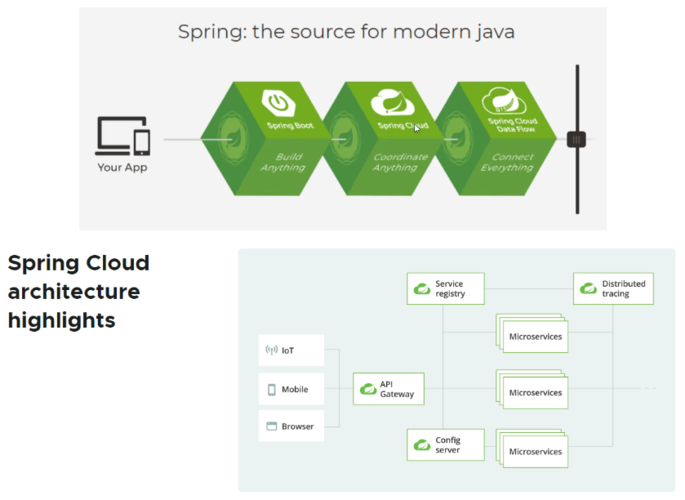Select the Service registry cloud icon
The height and width of the screenshot is (500, 685).
click(422, 289)
